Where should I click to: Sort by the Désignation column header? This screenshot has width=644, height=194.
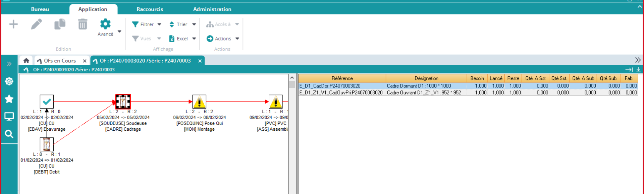(x=426, y=78)
